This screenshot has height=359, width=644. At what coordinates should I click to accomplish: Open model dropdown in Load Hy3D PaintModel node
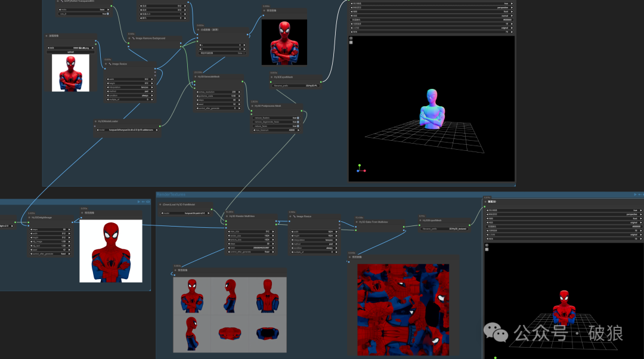pyautogui.click(x=186, y=213)
